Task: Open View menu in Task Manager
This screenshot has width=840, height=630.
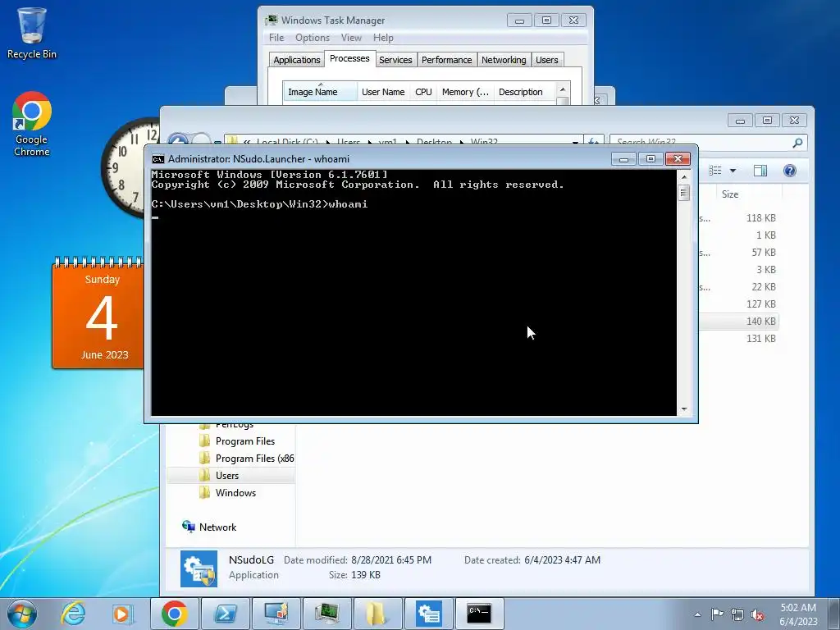Action: click(x=351, y=38)
